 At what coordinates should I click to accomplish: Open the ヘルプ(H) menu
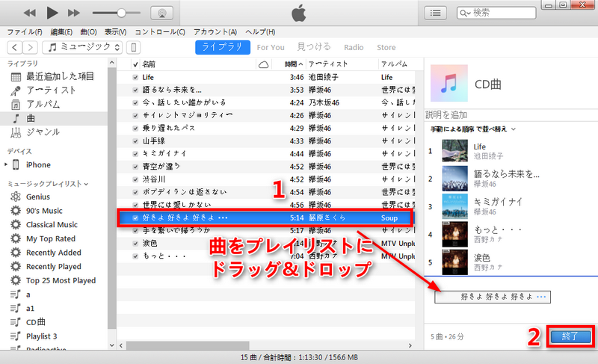point(260,32)
